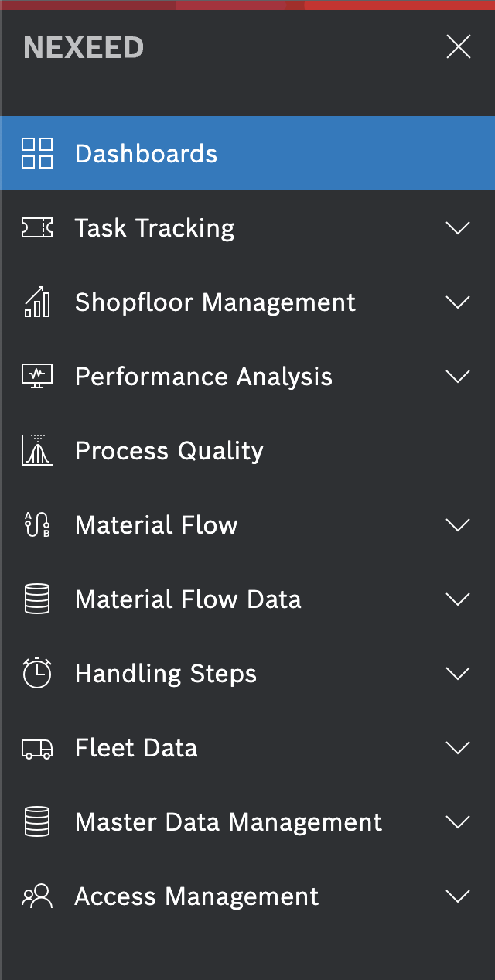The image size is (495, 980).
Task: Select the Material Flow Data database icon
Action: pos(37,599)
